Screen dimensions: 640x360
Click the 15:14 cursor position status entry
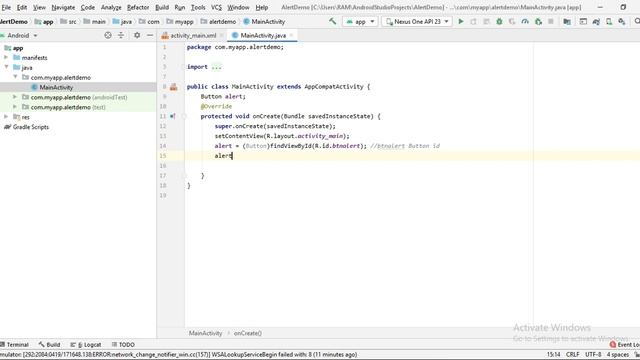(553, 354)
